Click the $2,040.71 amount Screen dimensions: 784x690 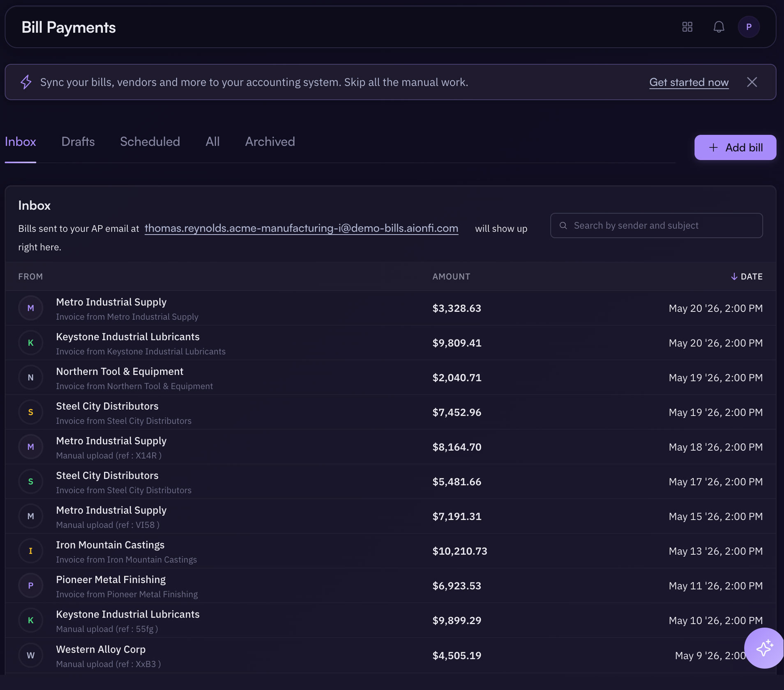pos(457,378)
